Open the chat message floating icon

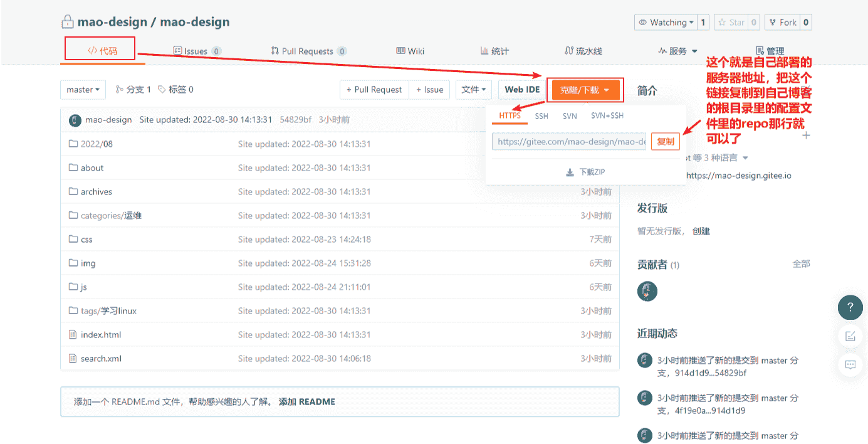(x=850, y=364)
